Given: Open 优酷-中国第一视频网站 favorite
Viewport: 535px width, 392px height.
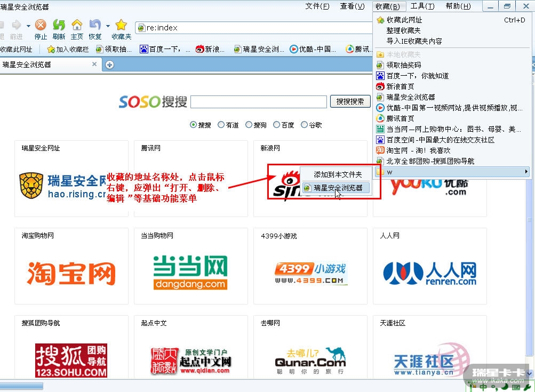Looking at the screenshot, I should coord(452,108).
